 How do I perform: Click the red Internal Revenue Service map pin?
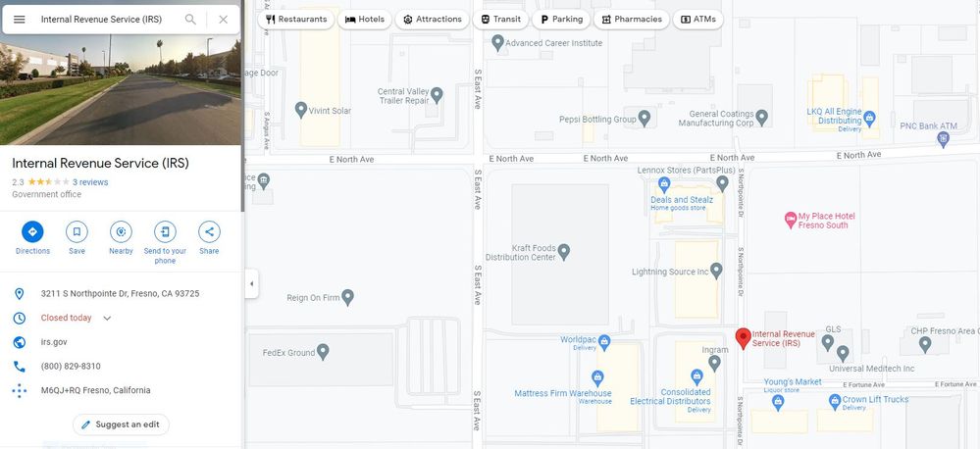coord(743,338)
